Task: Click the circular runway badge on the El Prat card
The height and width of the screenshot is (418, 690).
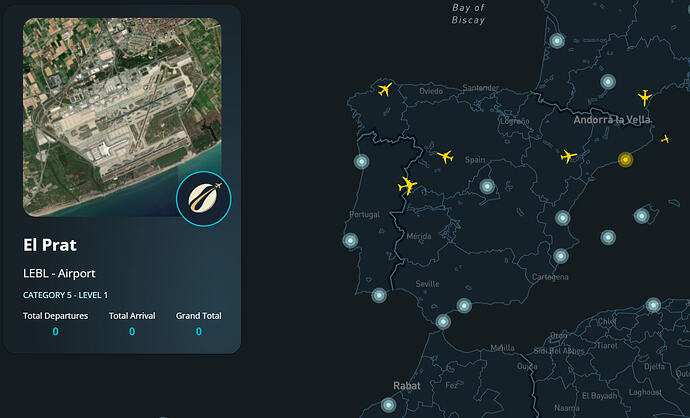Action: click(x=203, y=198)
